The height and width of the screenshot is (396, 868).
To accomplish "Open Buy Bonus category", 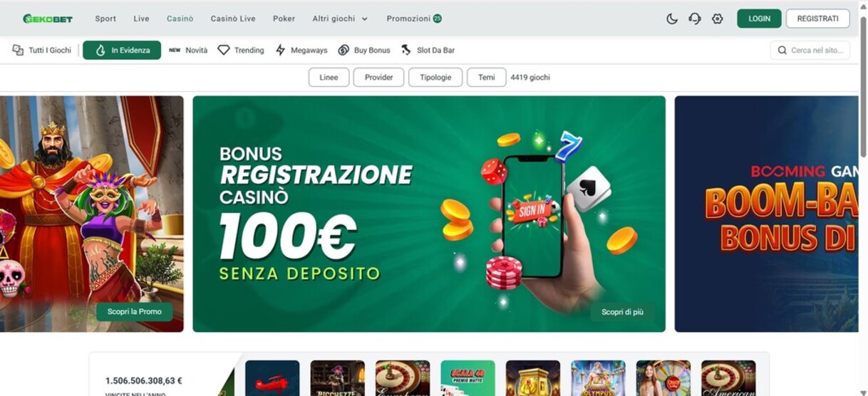I will tap(364, 50).
